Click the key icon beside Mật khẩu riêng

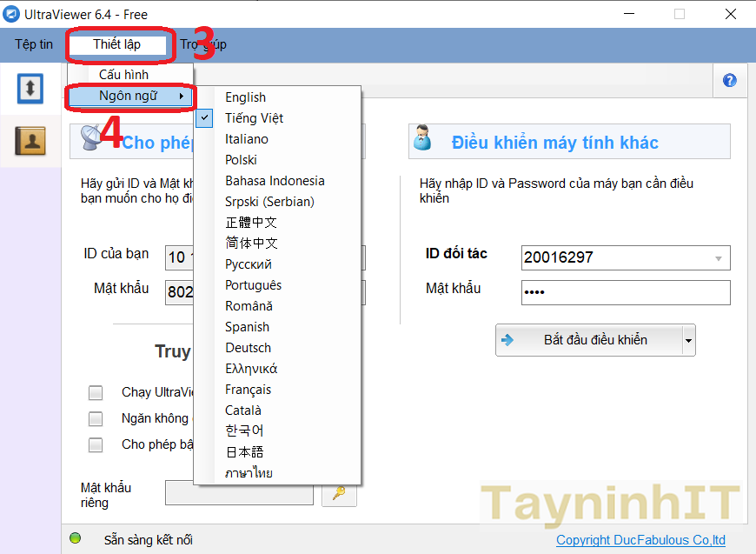339,493
